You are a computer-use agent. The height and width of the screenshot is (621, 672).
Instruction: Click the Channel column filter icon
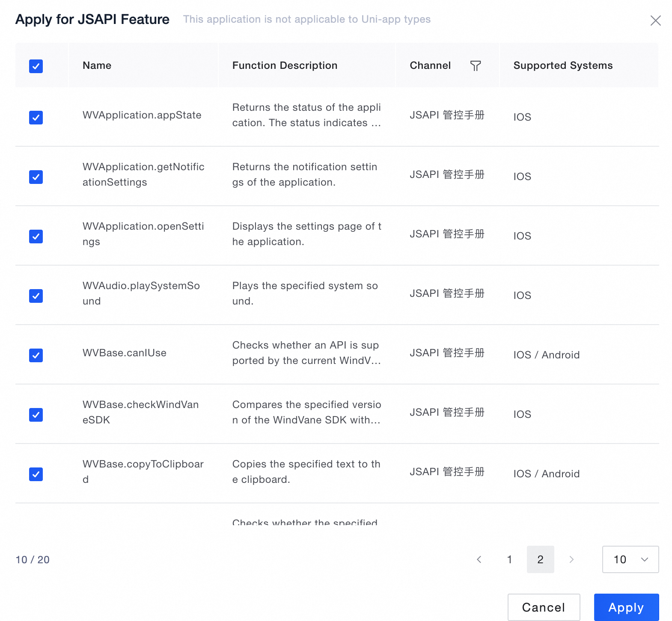[476, 66]
